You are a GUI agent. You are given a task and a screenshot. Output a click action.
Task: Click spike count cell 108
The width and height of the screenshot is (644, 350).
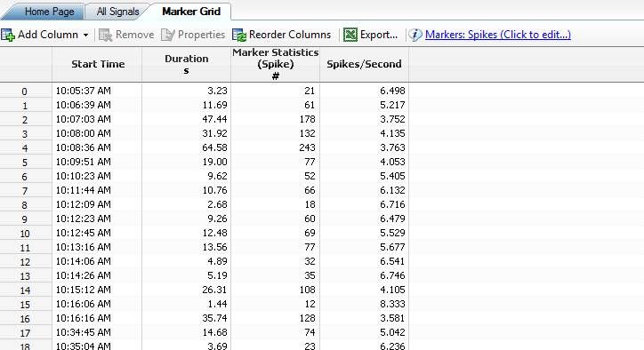tap(307, 290)
